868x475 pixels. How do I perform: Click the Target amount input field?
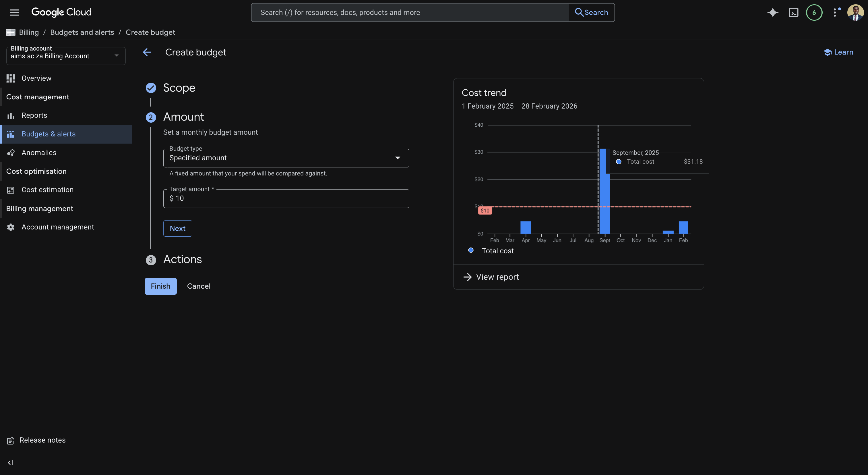[x=286, y=198]
